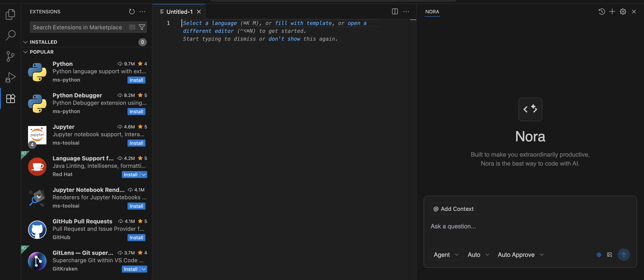Open the Auto Approve dropdown
The width and height of the screenshot is (644, 280).
pos(520,255)
